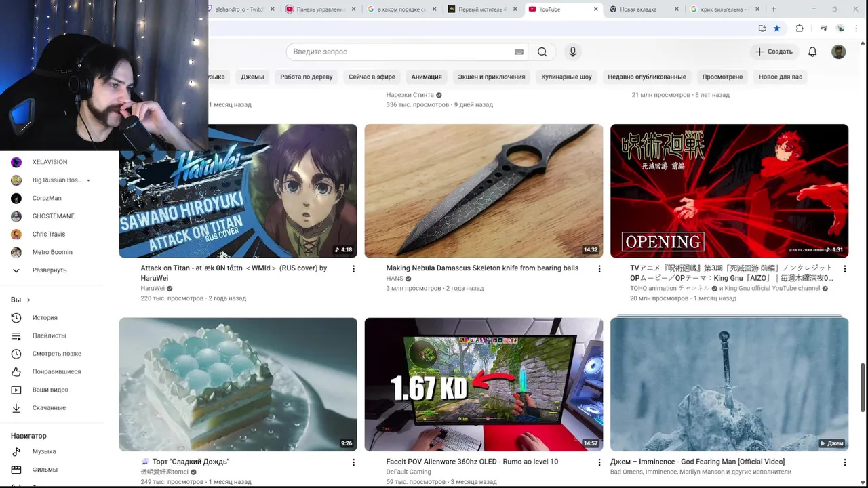
Task: Open the blue jelly cake video thumbnail
Action: 238,384
